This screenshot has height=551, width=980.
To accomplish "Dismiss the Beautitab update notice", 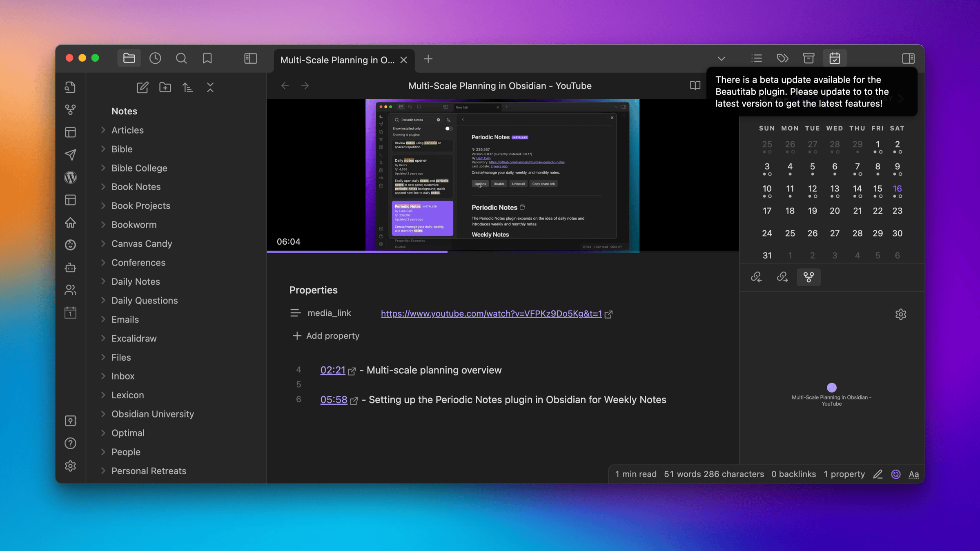I will click(812, 91).
